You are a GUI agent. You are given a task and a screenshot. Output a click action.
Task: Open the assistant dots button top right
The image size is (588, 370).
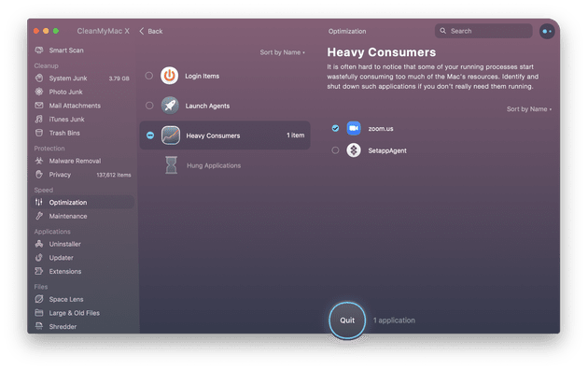547,31
